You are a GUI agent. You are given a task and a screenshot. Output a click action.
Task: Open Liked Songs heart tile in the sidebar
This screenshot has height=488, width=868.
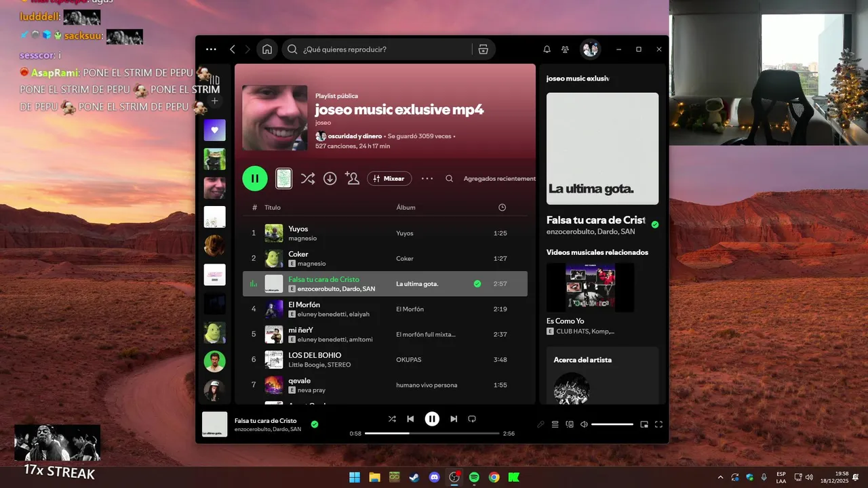[x=215, y=130]
